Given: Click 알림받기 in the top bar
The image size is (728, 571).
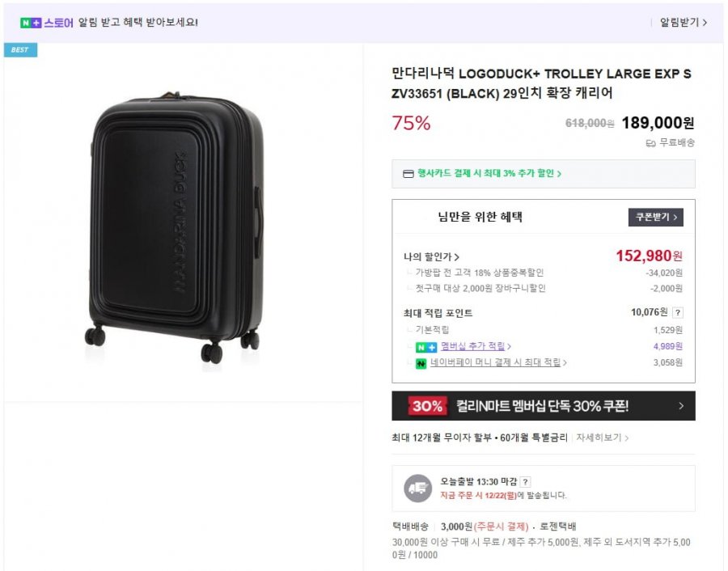Looking at the screenshot, I should pos(684,23).
